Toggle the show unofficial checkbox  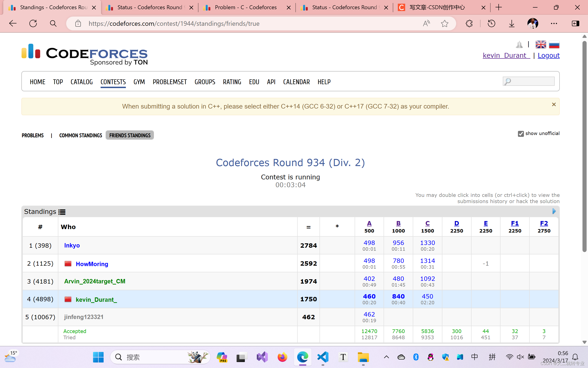[x=520, y=134]
